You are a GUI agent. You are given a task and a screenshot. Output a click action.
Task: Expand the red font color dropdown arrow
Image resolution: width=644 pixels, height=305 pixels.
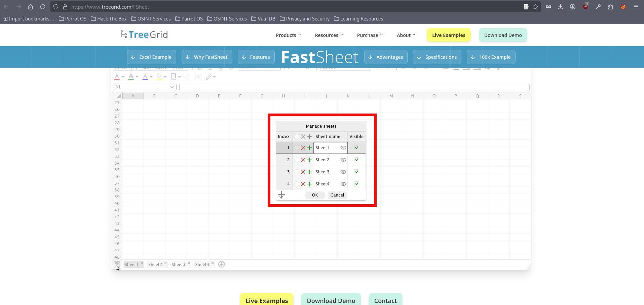tap(123, 77)
